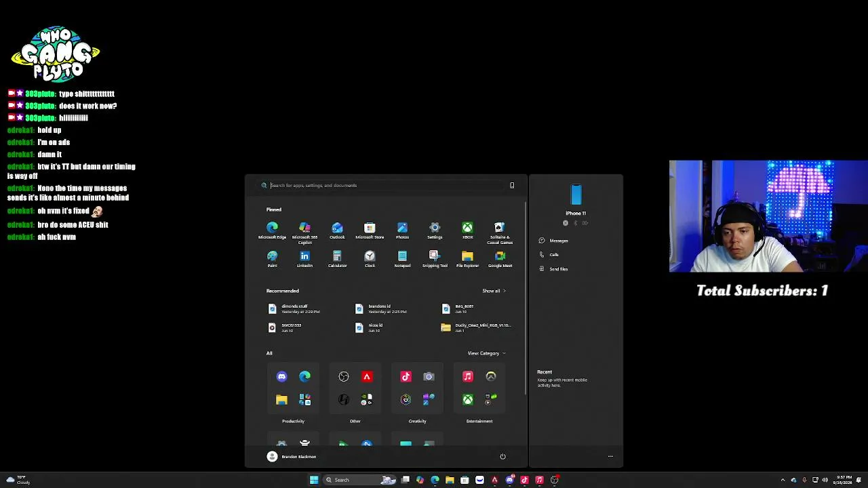Click the Start menu search field

(387, 185)
